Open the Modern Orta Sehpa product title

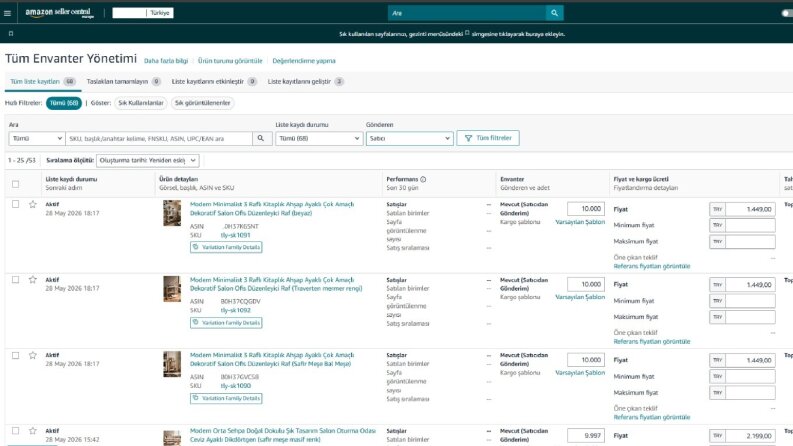[283, 435]
